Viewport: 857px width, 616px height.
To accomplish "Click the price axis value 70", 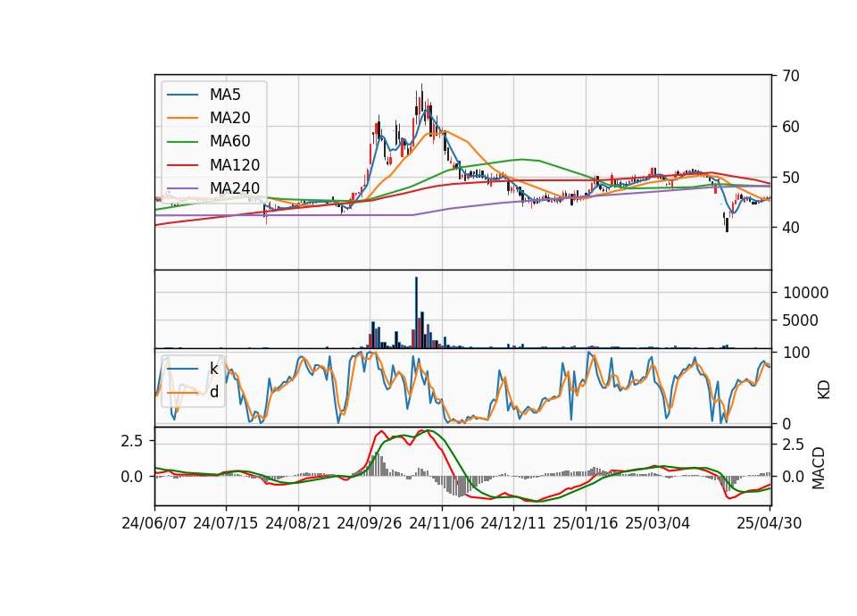I will 791,76.
